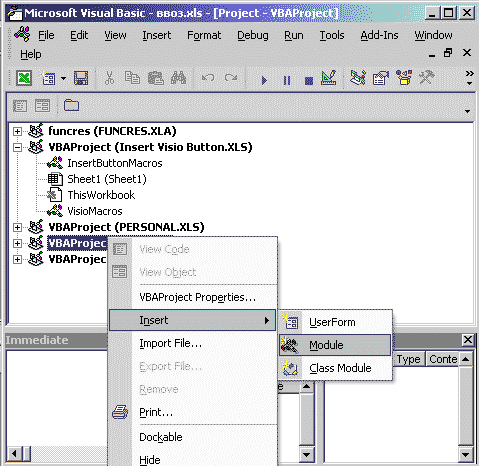Click scroll-left arrow in Immediate window
479x466 pixels.
[x=14, y=453]
